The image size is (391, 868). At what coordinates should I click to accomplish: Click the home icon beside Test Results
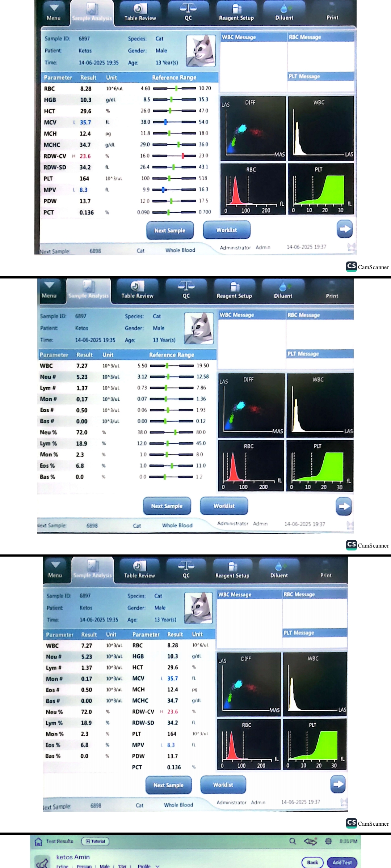pos(38,842)
